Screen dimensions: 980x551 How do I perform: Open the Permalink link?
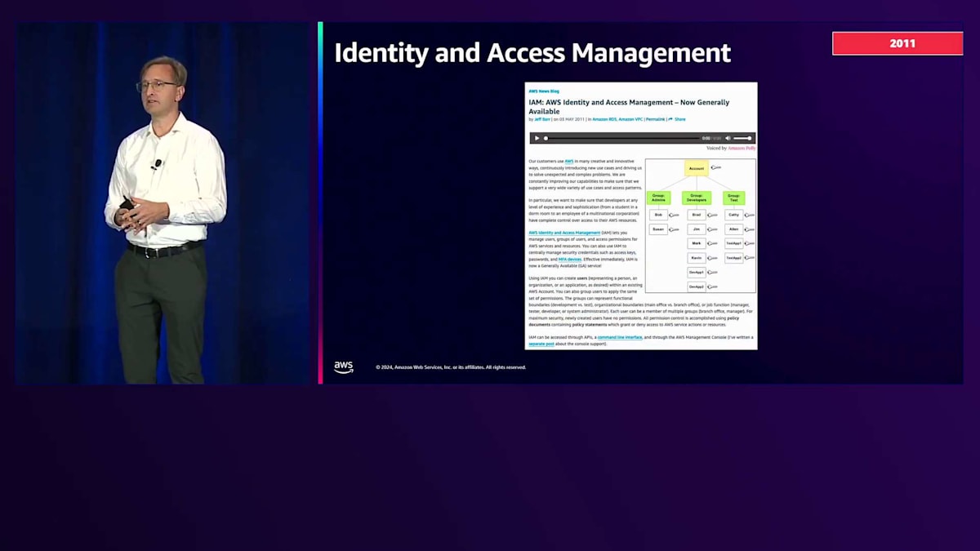[655, 119]
